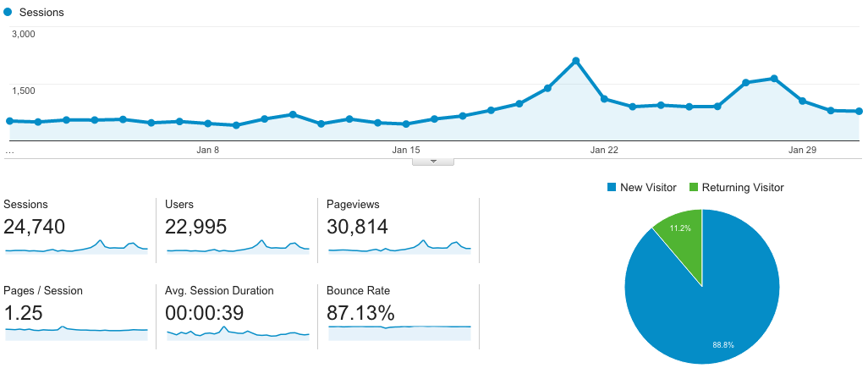Image resolution: width=868 pixels, height=368 pixels.
Task: Select the last data point on the chart
Action: pyautogui.click(x=859, y=111)
